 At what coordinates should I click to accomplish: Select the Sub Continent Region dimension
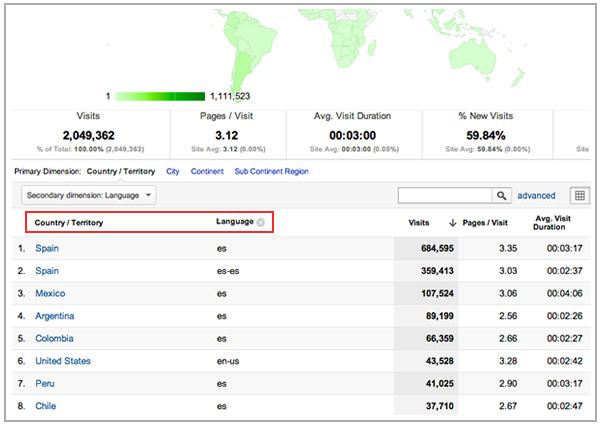(271, 171)
